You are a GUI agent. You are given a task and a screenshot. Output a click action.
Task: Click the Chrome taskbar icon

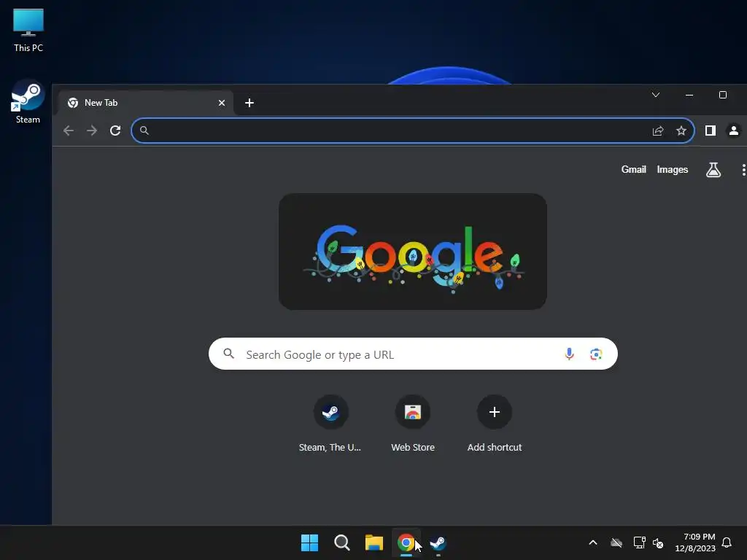click(406, 542)
